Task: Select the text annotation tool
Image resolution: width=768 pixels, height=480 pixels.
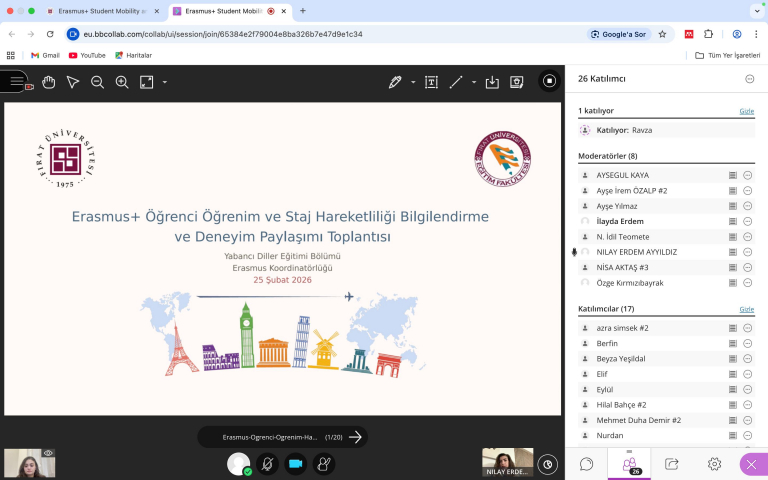Action: [431, 82]
